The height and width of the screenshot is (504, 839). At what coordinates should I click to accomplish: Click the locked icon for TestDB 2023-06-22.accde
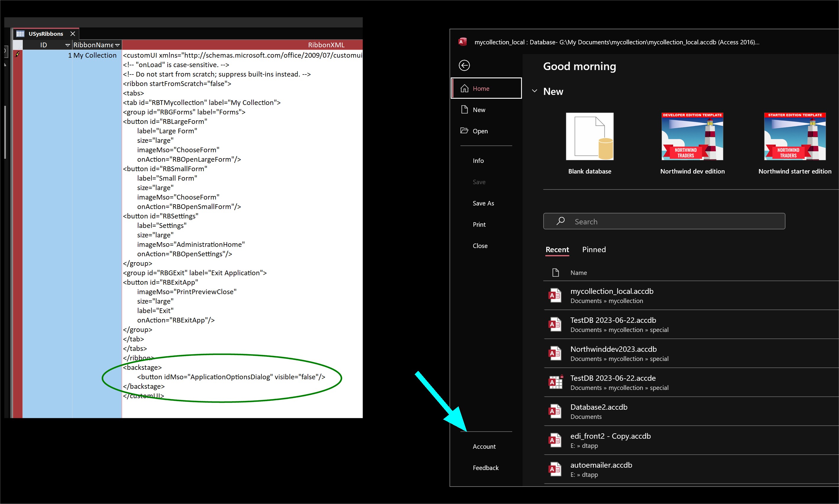555,382
